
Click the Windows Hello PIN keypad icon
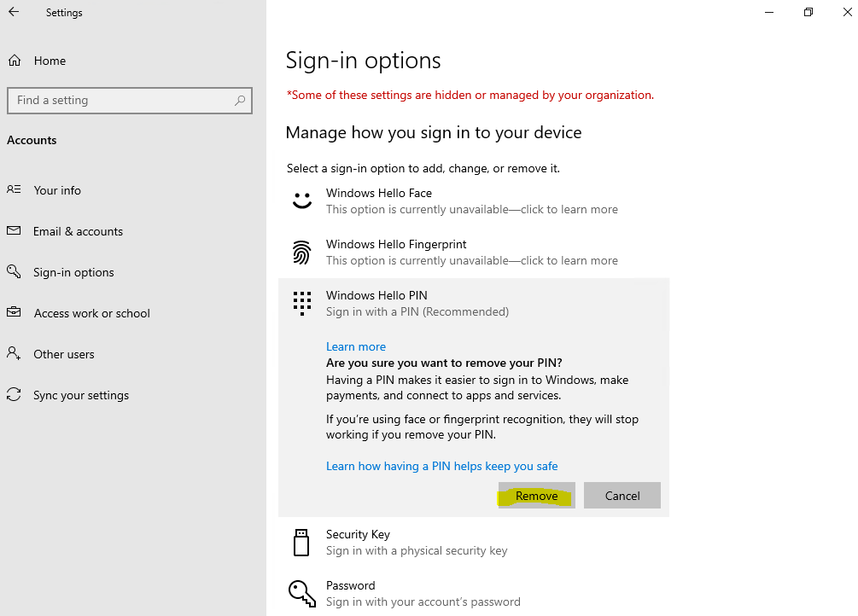[x=302, y=303]
